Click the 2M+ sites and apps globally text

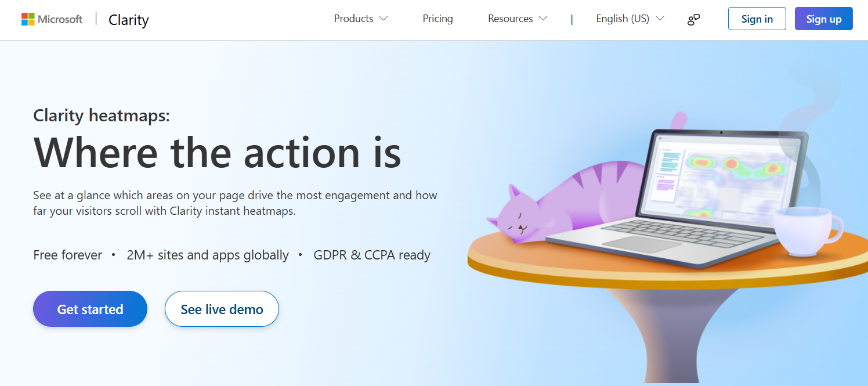click(x=208, y=255)
